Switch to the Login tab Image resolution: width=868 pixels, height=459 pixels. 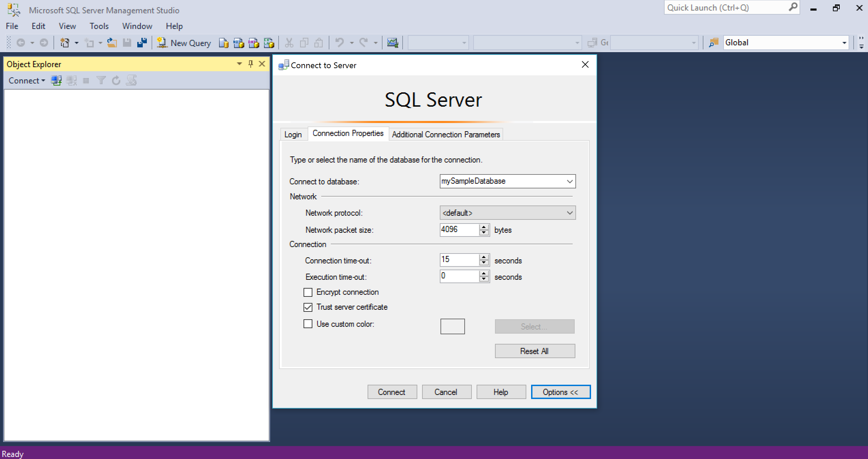point(293,134)
